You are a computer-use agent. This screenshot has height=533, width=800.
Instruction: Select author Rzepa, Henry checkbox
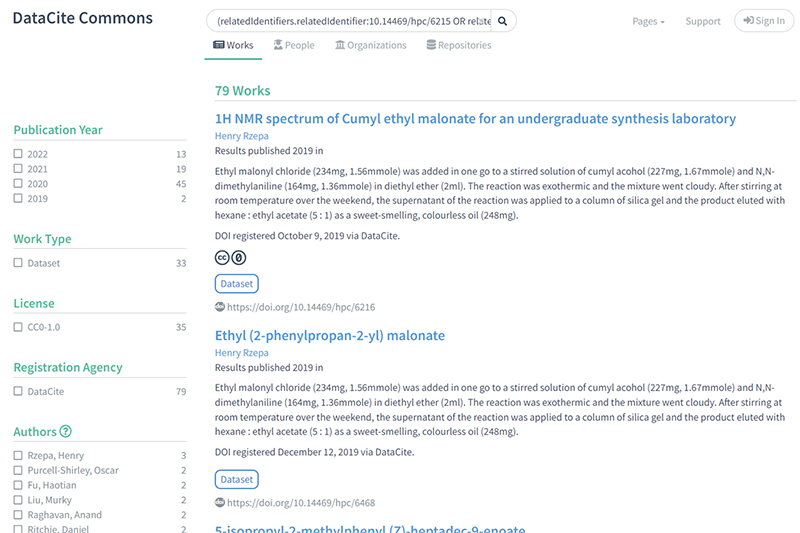point(18,456)
